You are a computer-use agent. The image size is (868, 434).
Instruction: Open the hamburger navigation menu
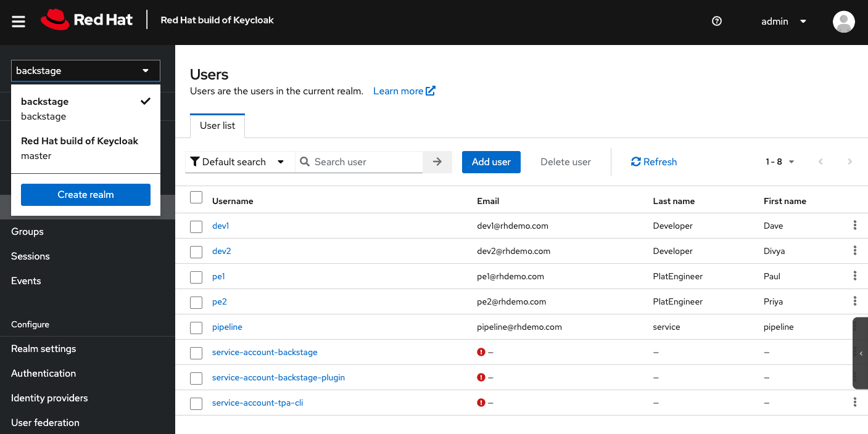(19, 22)
